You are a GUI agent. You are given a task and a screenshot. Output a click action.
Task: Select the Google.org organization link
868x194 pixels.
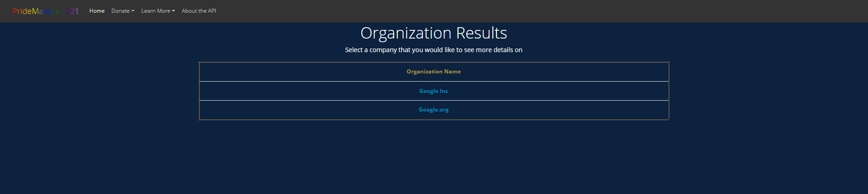(x=433, y=110)
